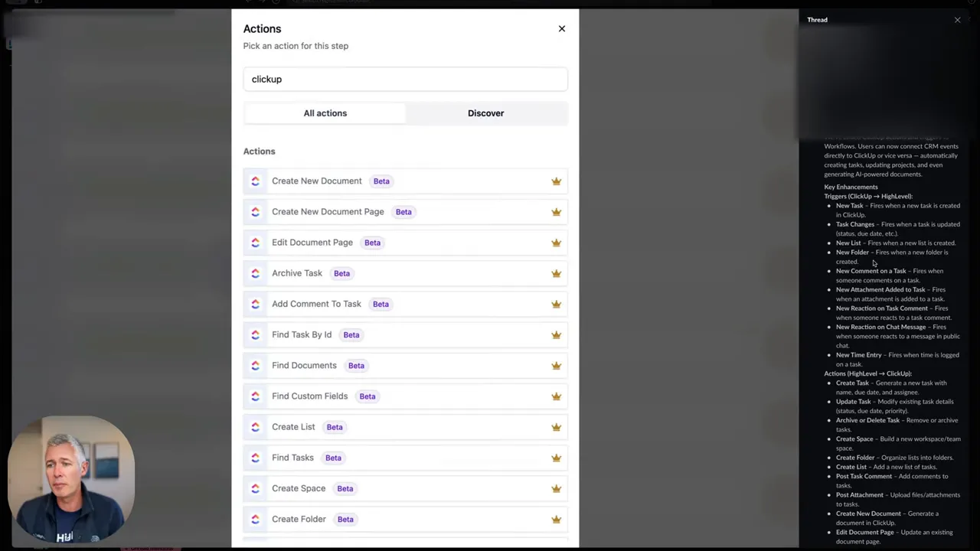980x551 pixels.
Task: Click premium crown on Find Tasks row
Action: (557, 458)
